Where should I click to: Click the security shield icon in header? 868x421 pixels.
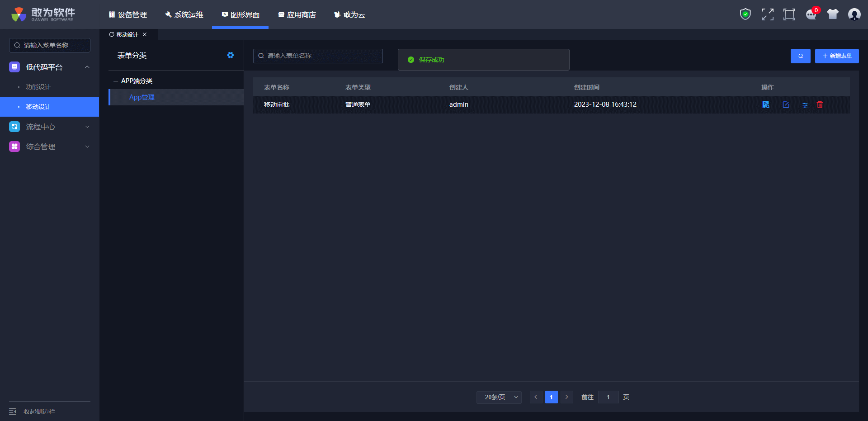(x=745, y=14)
